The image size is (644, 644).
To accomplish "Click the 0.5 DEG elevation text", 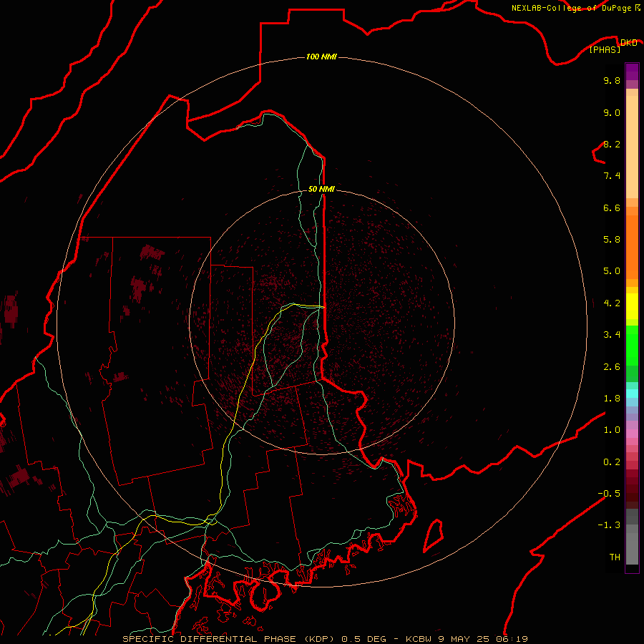I will (x=364, y=639).
